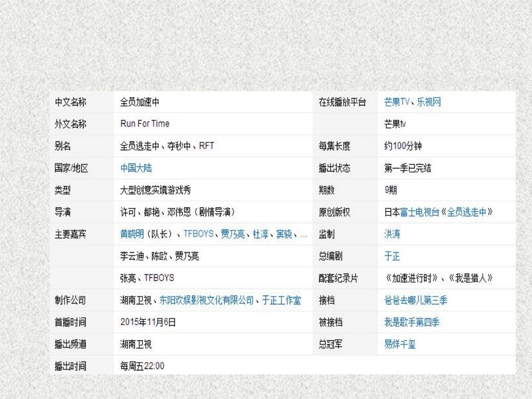Expand the truncated guest list ellipsis
This screenshot has width=532, height=399.
[303, 235]
